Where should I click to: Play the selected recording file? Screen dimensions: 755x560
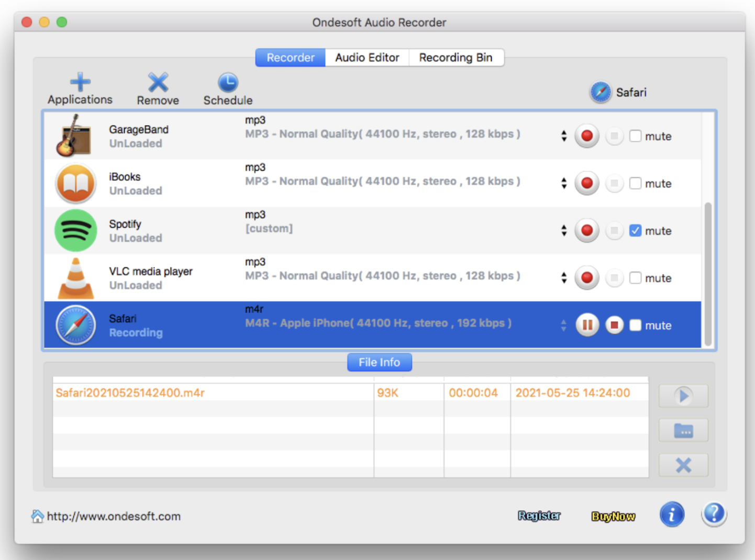(x=683, y=396)
